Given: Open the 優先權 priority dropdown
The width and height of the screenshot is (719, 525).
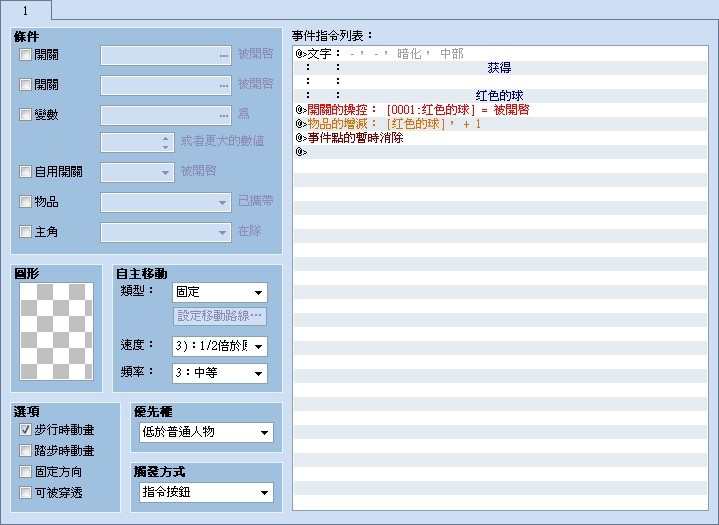Looking at the screenshot, I should tap(206, 432).
